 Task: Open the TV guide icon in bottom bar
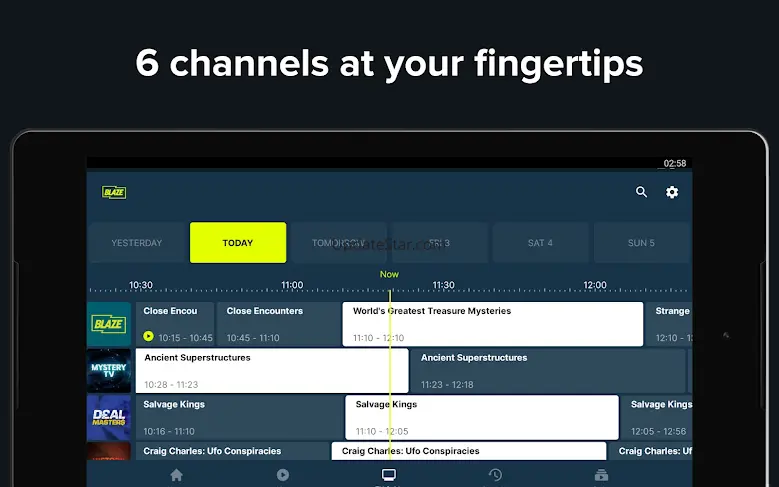pyautogui.click(x=389, y=475)
